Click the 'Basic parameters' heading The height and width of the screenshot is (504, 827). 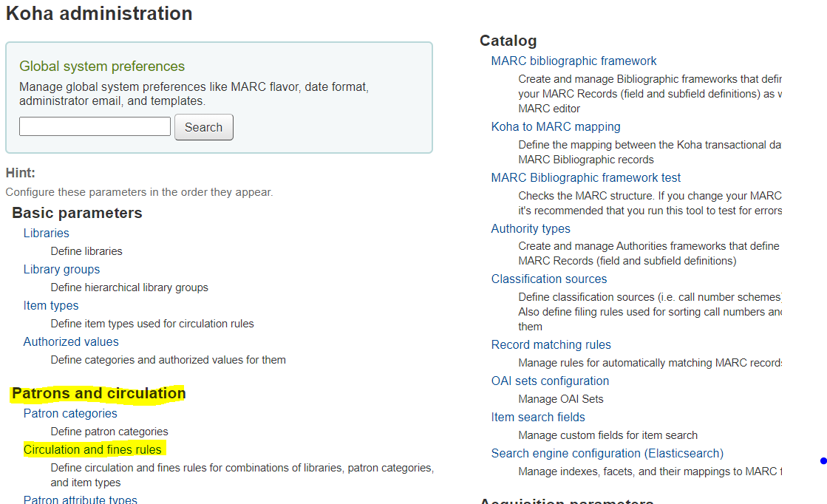click(x=77, y=213)
